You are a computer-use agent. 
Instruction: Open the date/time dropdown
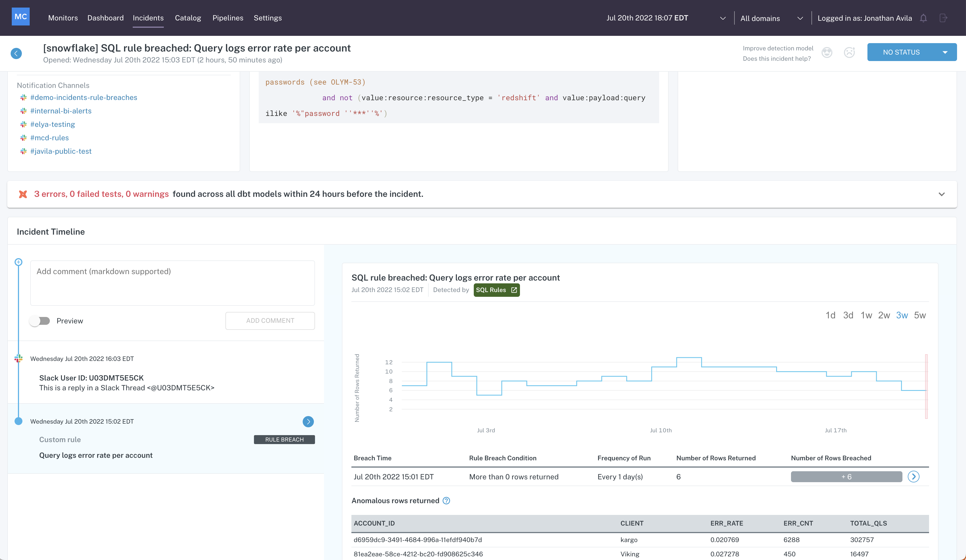(x=666, y=18)
